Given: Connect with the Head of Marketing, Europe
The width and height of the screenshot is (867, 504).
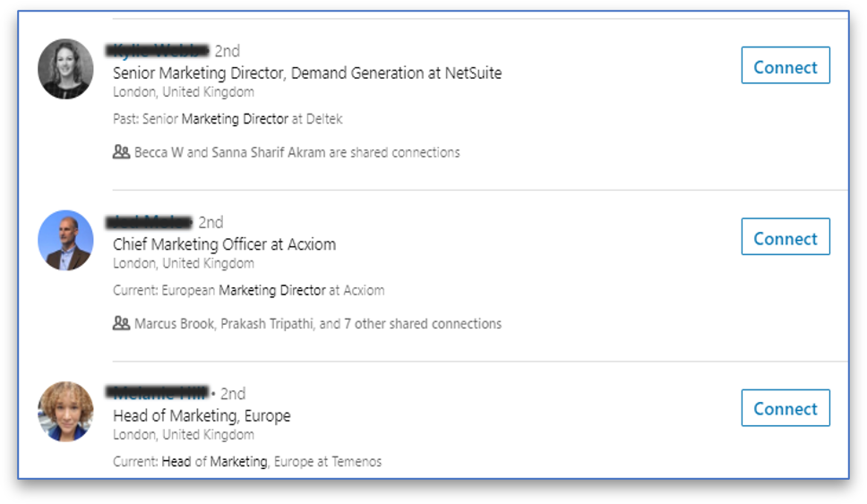Looking at the screenshot, I should point(785,408).
